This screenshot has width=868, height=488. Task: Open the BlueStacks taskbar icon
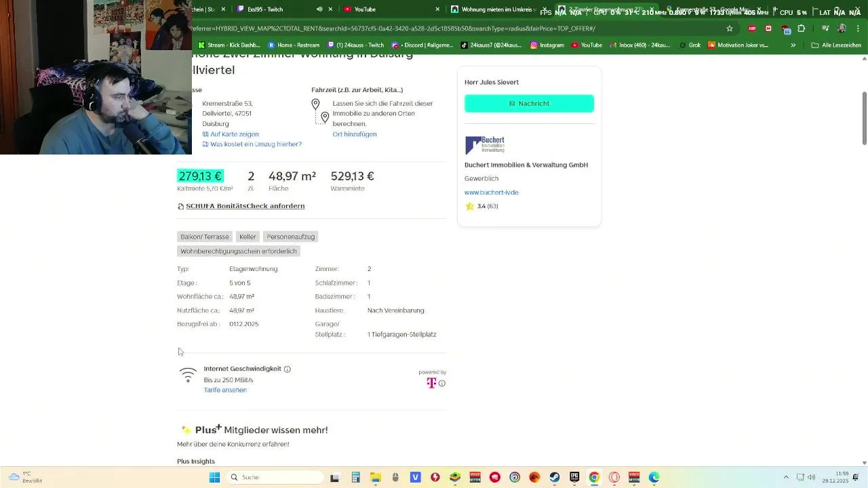click(455, 477)
